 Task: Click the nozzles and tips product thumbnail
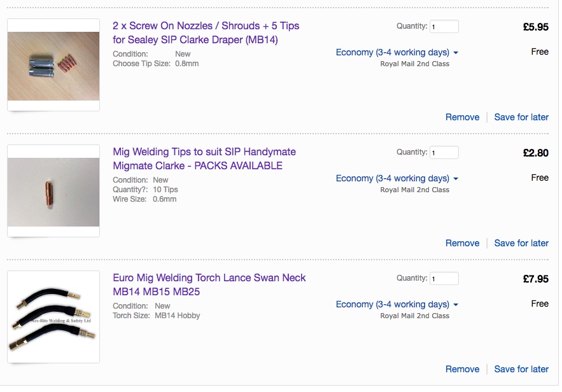tap(53, 65)
